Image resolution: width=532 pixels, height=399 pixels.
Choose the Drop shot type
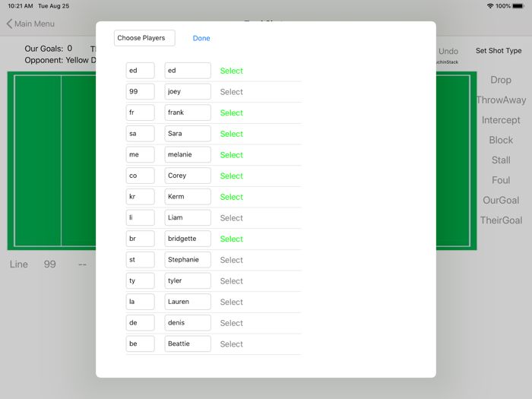(x=501, y=80)
